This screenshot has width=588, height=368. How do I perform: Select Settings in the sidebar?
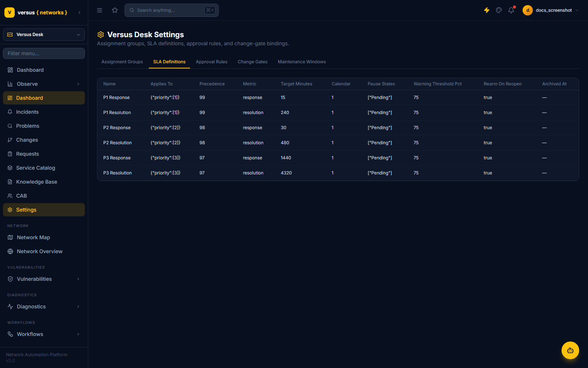(44, 210)
